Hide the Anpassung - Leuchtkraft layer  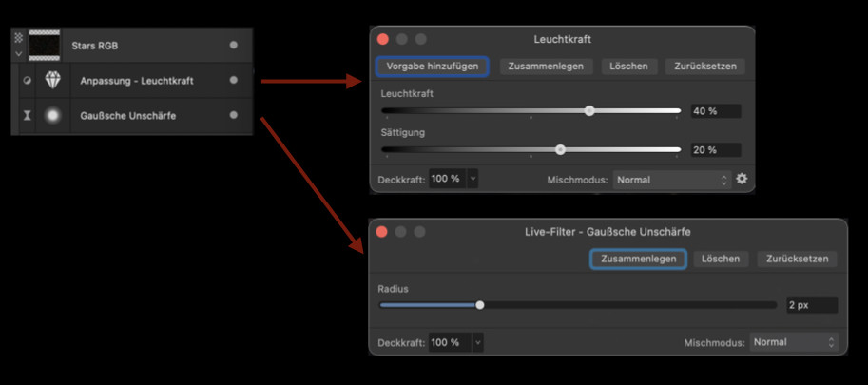click(x=234, y=81)
